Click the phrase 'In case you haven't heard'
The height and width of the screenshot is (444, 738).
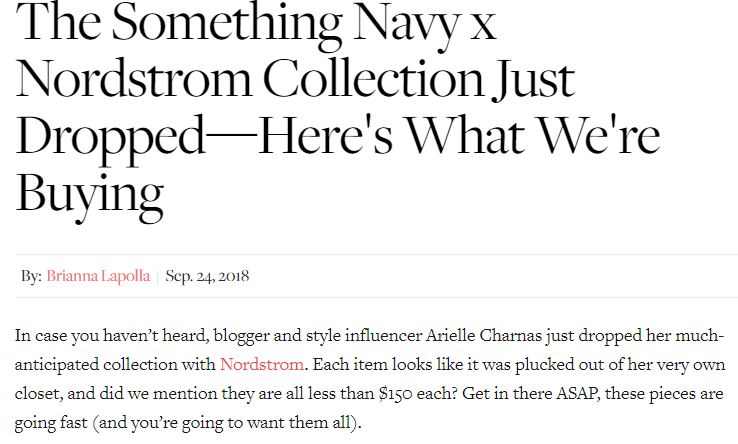point(112,336)
